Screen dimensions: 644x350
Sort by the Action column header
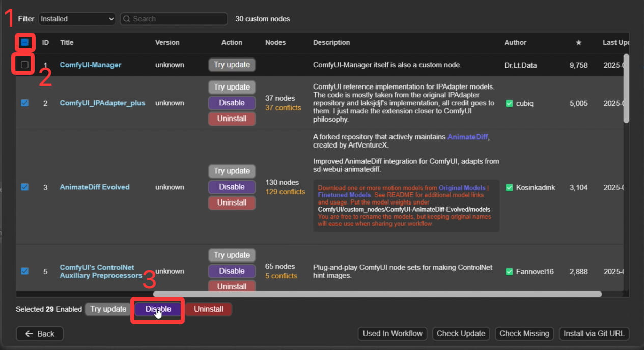[x=232, y=42]
